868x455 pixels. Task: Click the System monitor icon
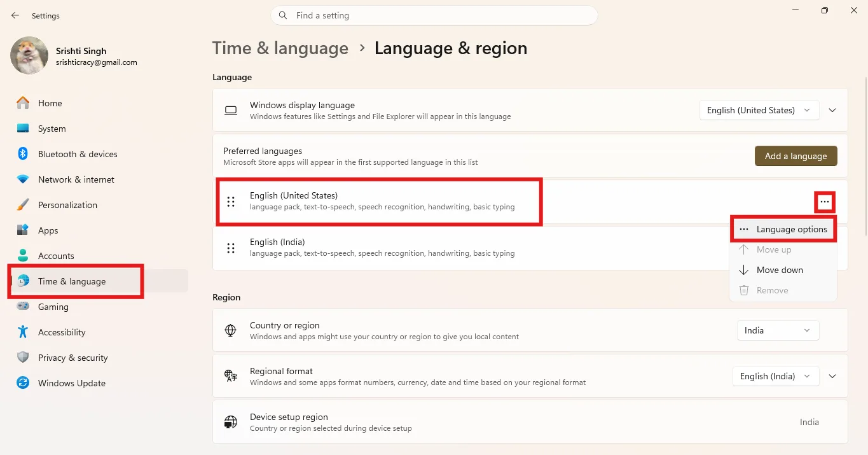23,129
